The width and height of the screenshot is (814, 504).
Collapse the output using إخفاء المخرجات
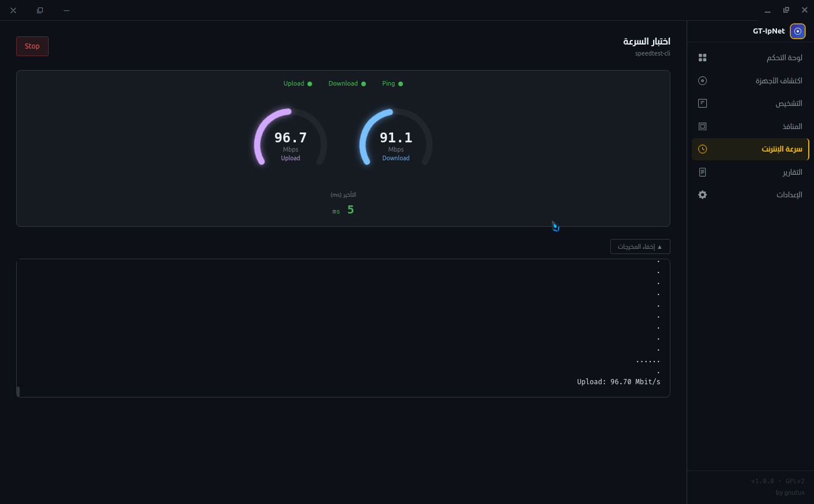pos(640,247)
